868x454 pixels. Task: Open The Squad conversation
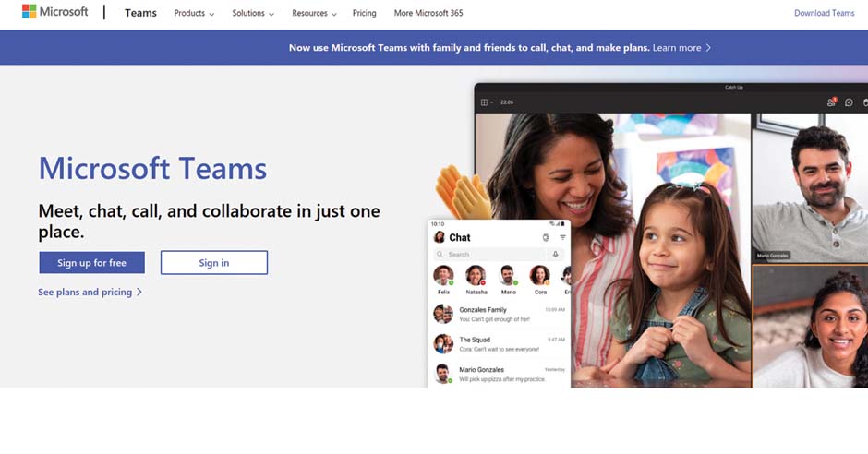pos(499,344)
